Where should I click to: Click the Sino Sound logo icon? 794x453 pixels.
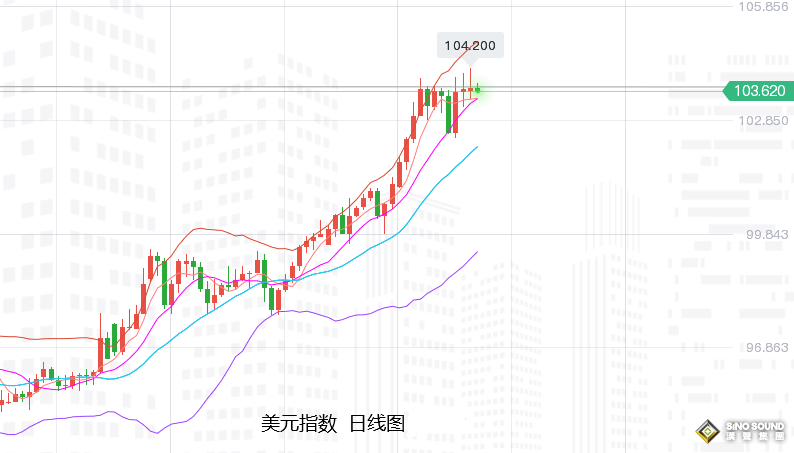pyautogui.click(x=709, y=431)
